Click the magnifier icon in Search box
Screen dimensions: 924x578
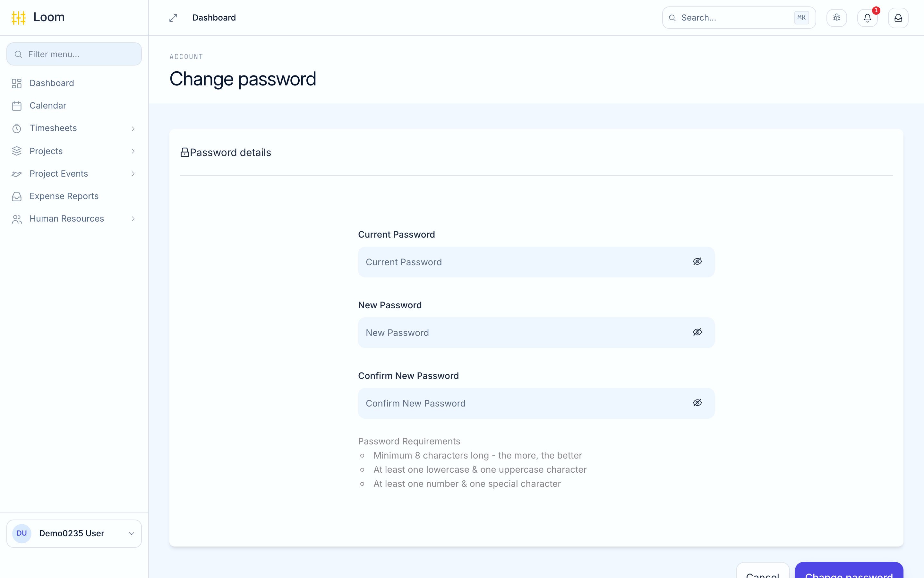coord(672,18)
